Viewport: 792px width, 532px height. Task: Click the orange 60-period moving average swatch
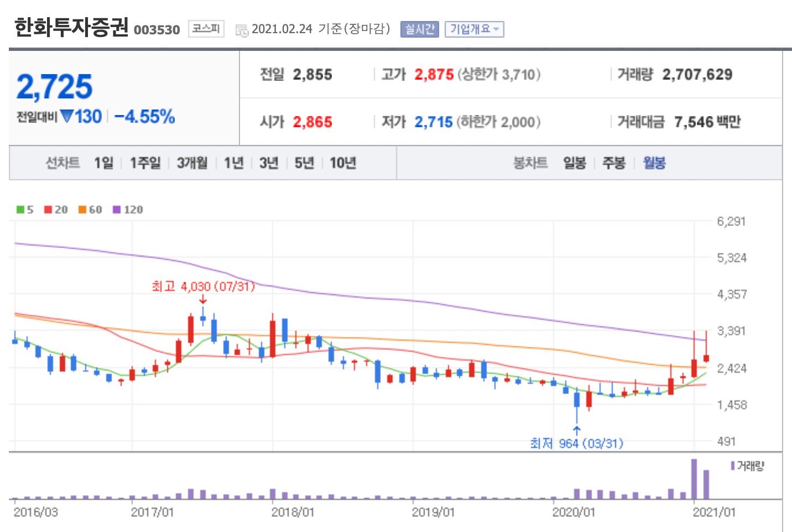coord(82,210)
